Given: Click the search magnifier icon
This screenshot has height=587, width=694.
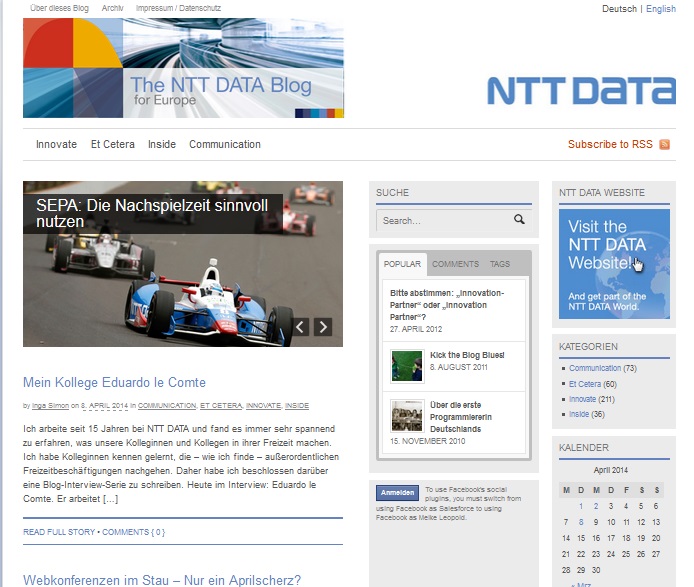Looking at the screenshot, I should [x=519, y=220].
